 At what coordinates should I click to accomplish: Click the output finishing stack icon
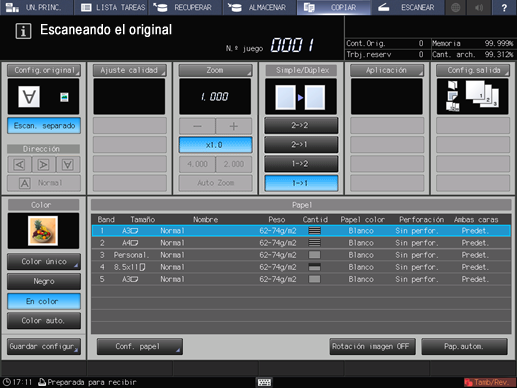[482, 94]
